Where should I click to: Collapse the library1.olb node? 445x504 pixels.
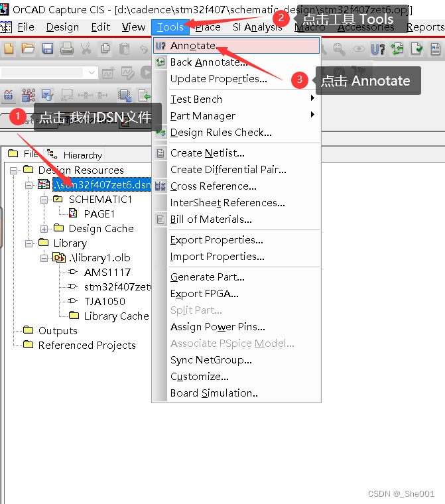coord(44,258)
